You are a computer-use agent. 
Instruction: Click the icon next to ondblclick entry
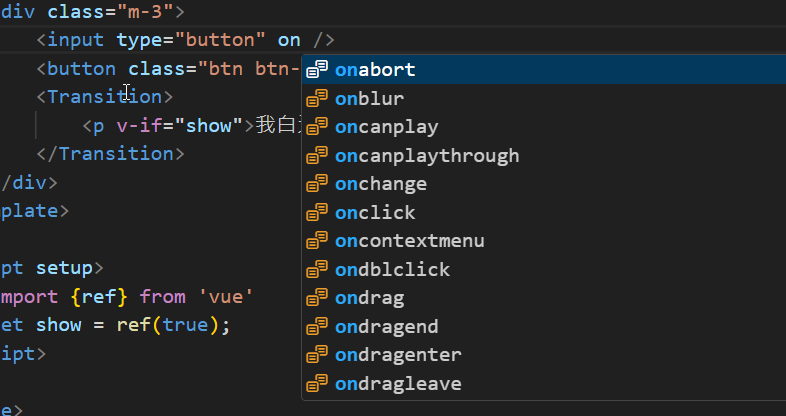(317, 269)
